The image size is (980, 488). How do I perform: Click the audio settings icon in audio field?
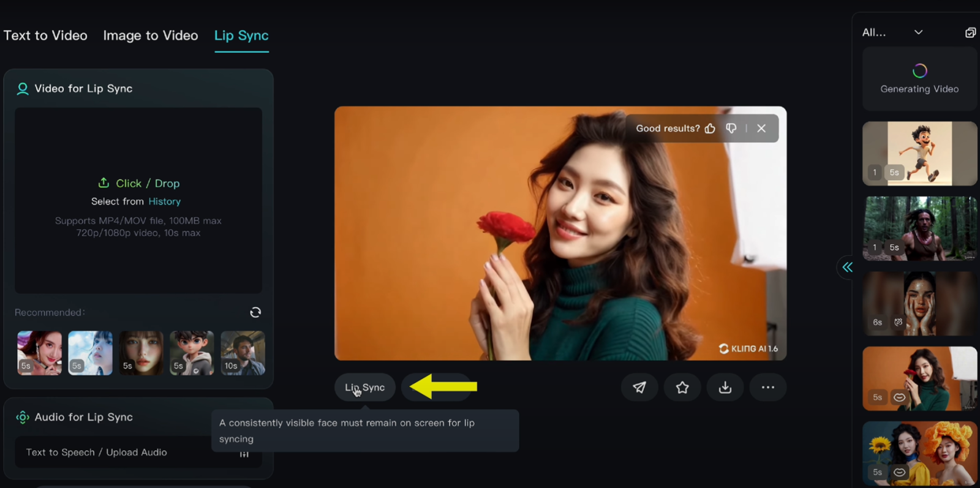pyautogui.click(x=244, y=453)
